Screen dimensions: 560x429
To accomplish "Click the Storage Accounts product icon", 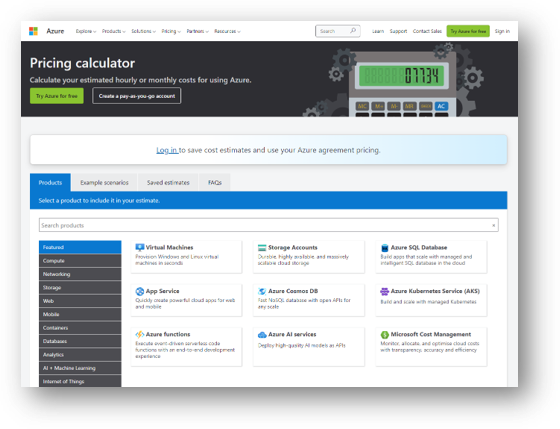I will [262, 248].
